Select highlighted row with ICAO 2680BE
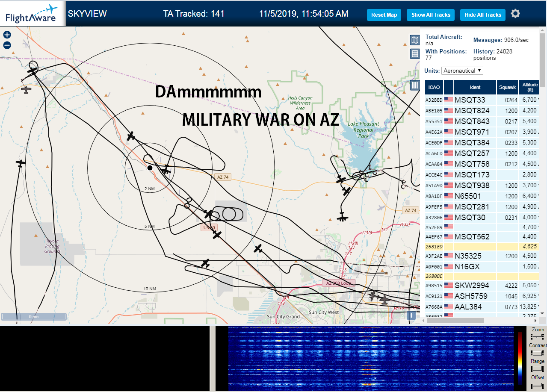Screen dimensions: 547x392 [482, 277]
